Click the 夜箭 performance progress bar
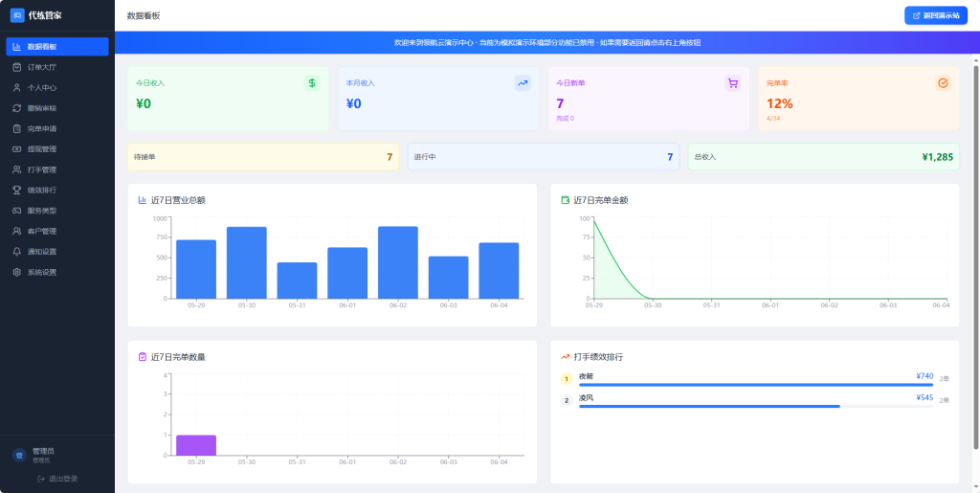This screenshot has height=493, width=980. tap(756, 386)
